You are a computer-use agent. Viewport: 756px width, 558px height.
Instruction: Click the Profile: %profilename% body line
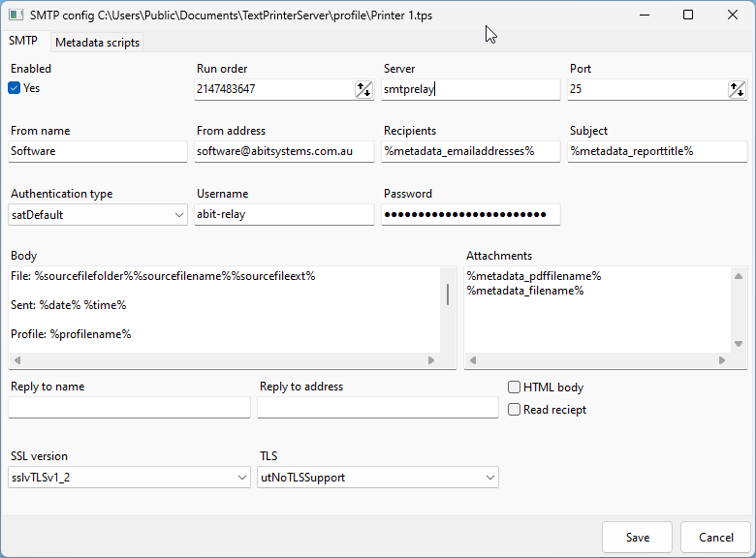pyautogui.click(x=71, y=334)
